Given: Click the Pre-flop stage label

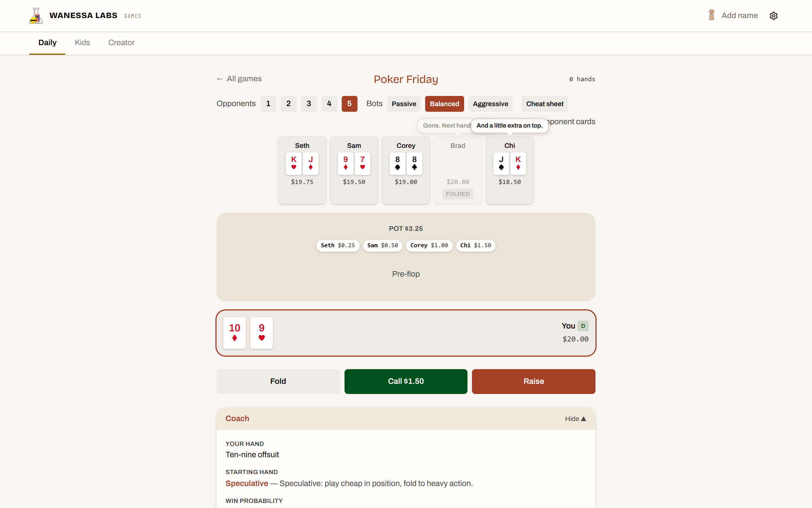Looking at the screenshot, I should (x=406, y=274).
